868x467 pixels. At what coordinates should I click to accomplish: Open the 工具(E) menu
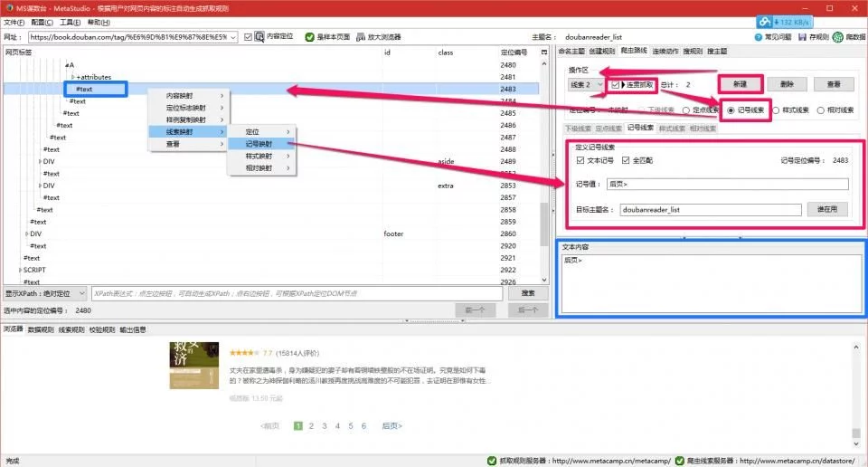[71, 22]
